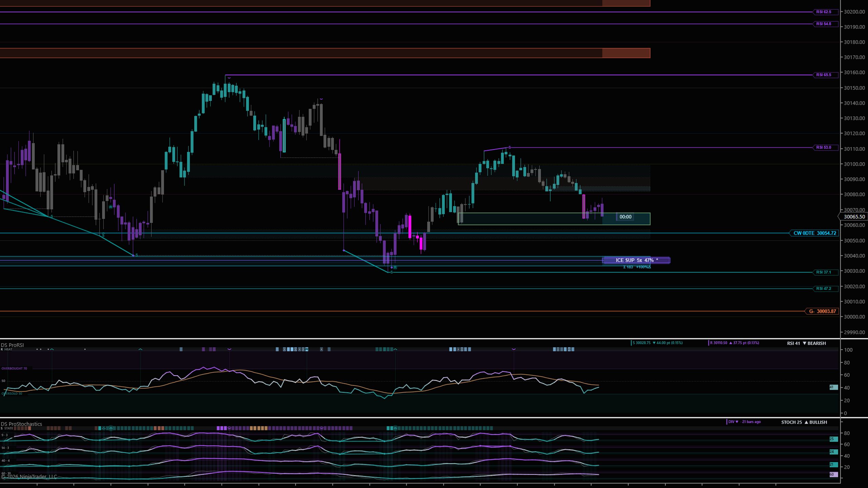Click the green support zone rectangle
The height and width of the screenshot is (488, 868).
click(554, 219)
